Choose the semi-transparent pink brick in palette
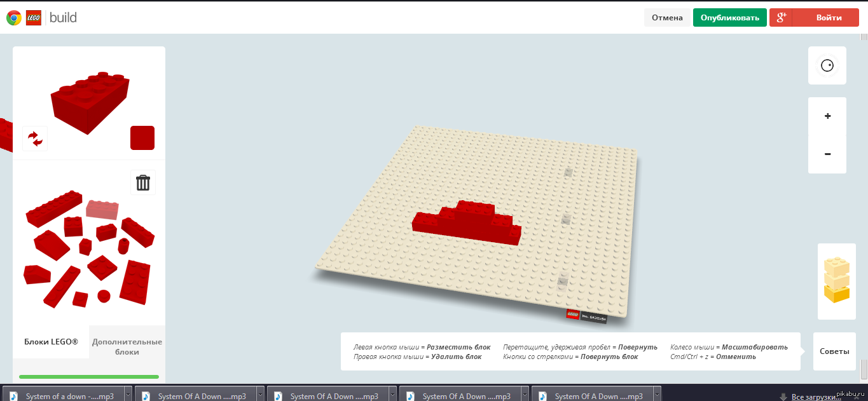This screenshot has height=401, width=868. (x=102, y=209)
